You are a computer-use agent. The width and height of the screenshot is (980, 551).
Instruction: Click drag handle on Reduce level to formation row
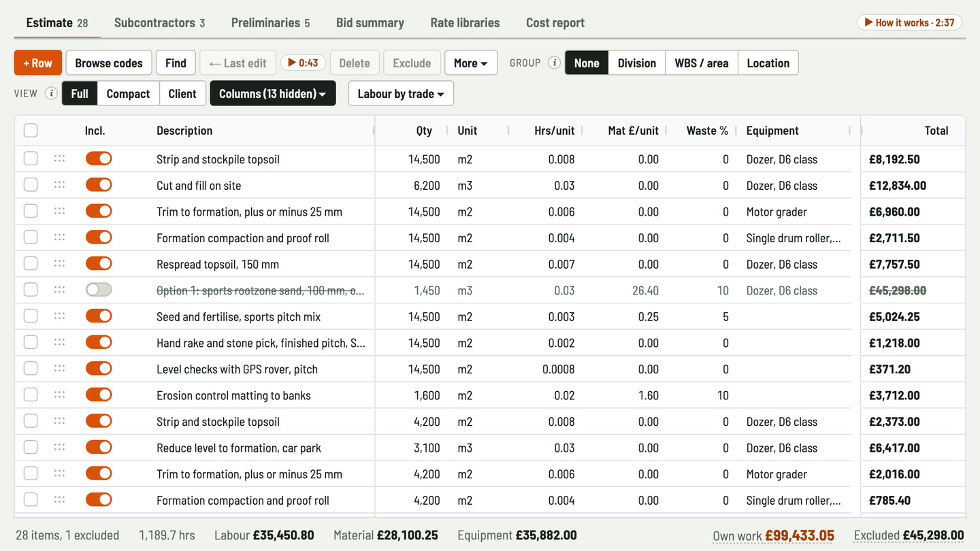pyautogui.click(x=60, y=448)
